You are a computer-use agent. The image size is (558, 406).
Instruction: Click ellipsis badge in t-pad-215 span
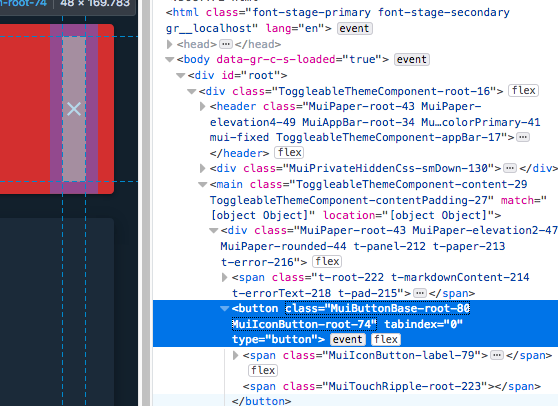[420, 293]
